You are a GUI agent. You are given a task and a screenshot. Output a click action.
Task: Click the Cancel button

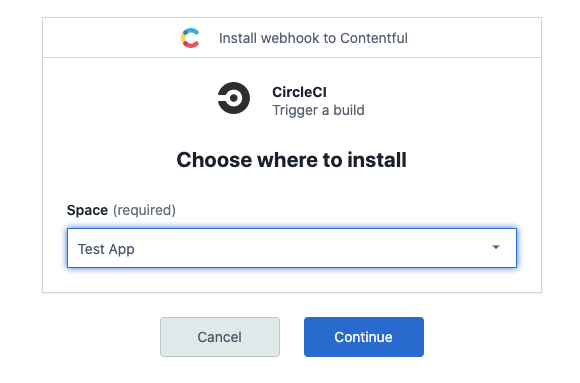(220, 337)
